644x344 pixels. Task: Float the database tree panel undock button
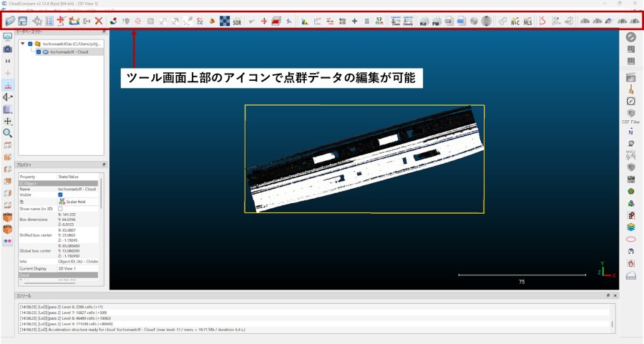point(104,31)
